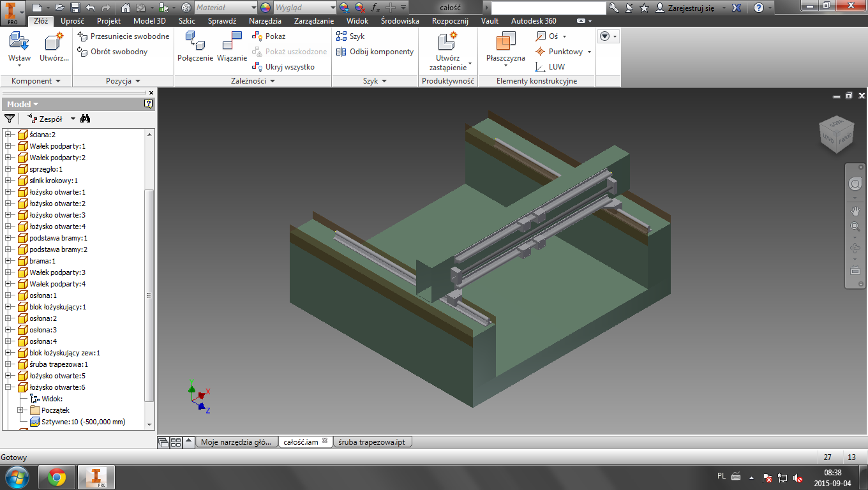Open the Moje narzędzia główne document tab
This screenshot has height=490, width=868.
(x=236, y=442)
